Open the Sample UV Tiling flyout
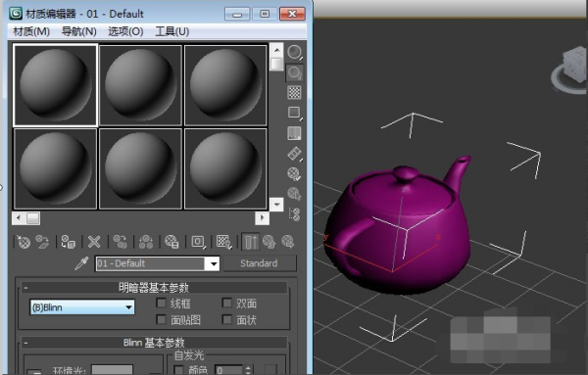The image size is (588, 375). click(x=294, y=113)
